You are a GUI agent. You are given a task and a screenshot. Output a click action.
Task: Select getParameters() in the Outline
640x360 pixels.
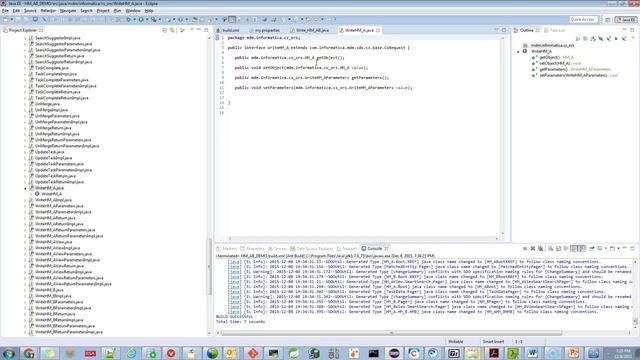point(553,69)
